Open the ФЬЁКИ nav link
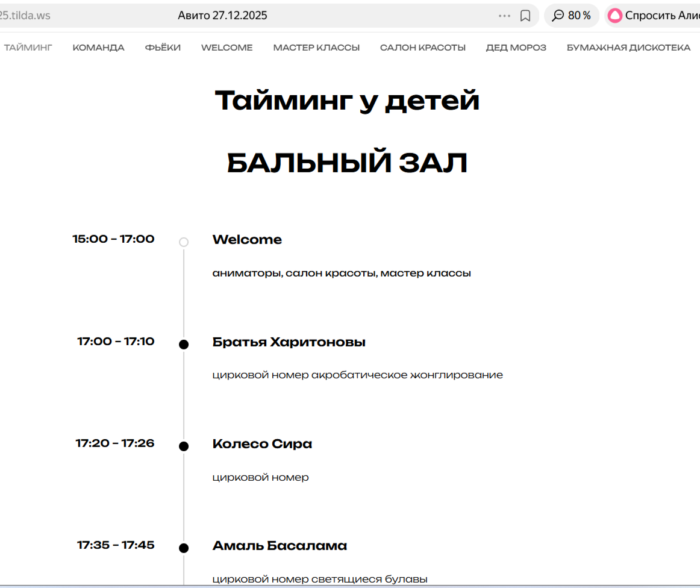The image size is (700, 588). (163, 48)
